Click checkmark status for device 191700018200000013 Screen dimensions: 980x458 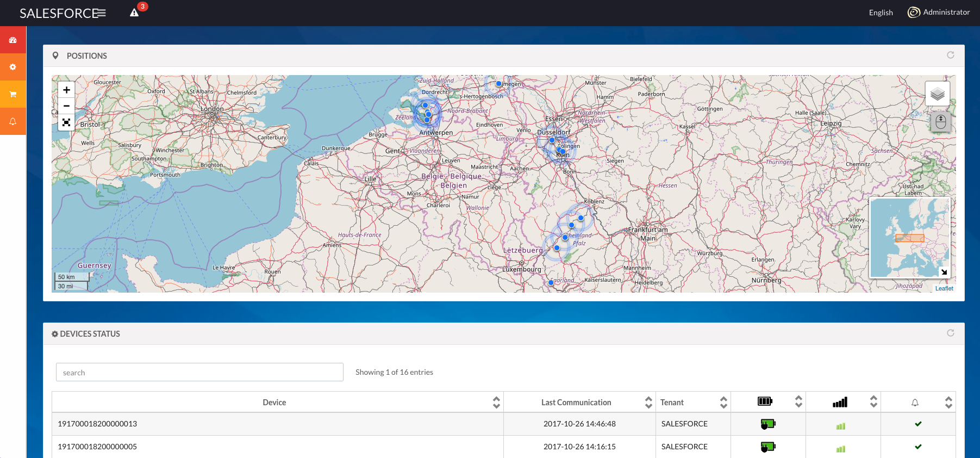pos(918,424)
